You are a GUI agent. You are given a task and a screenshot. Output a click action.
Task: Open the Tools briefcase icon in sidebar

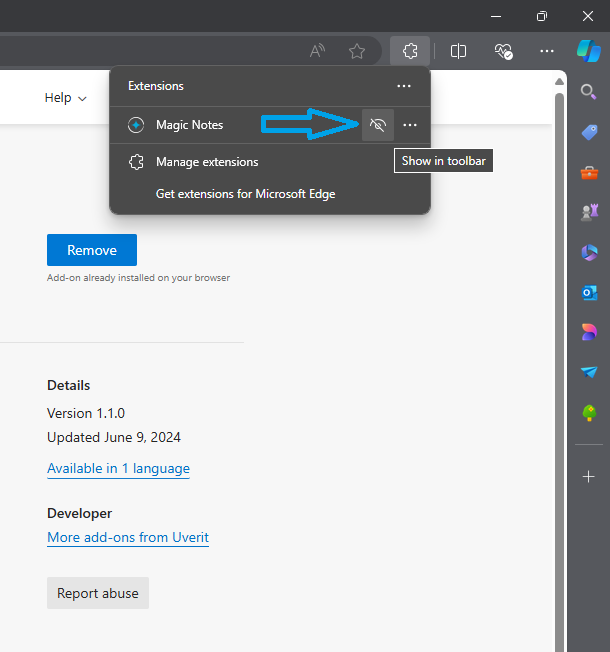coord(589,172)
